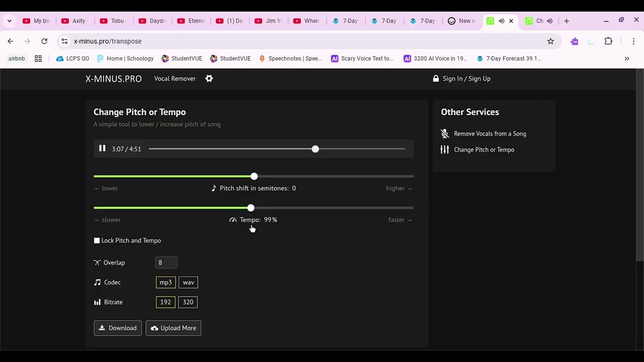The image size is (644, 362).
Task: Open Remove Vocals from a Song link
Action: click(x=490, y=134)
